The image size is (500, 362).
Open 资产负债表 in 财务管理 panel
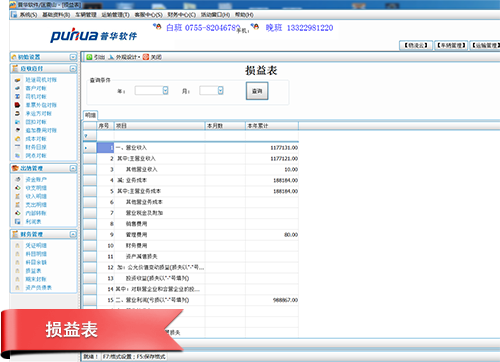[39, 287]
